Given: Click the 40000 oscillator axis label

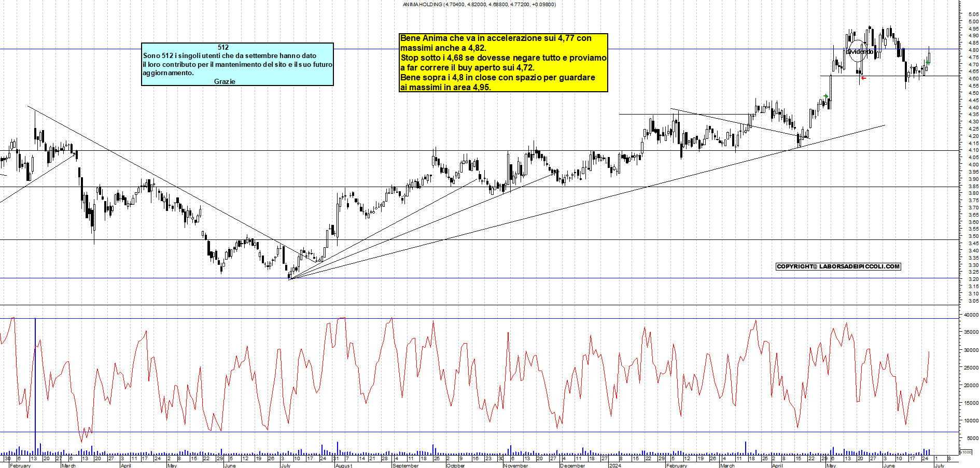Looking at the screenshot, I should (x=971, y=315).
